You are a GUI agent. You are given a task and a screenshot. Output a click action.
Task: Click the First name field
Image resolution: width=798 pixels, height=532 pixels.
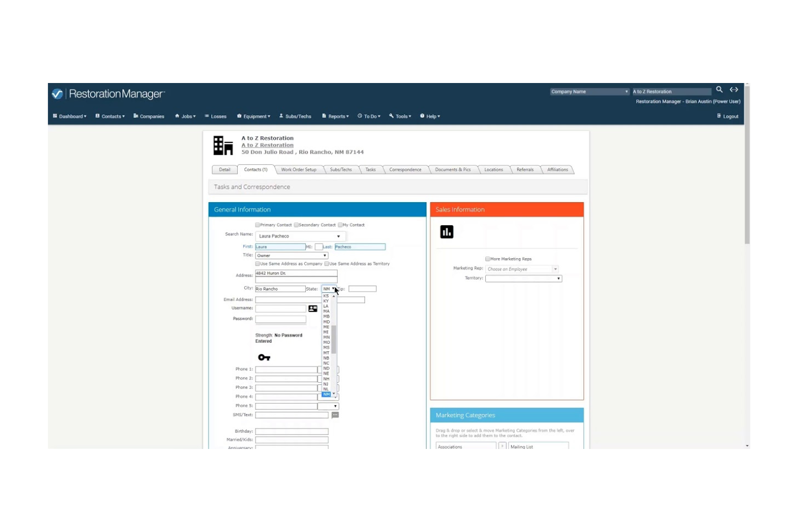(x=280, y=247)
